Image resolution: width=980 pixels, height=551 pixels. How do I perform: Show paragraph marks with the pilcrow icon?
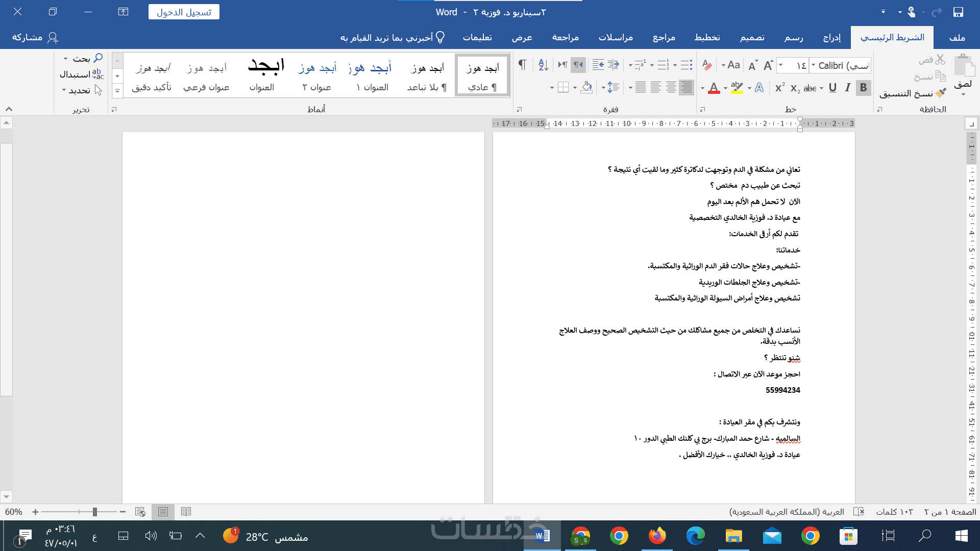(x=522, y=65)
